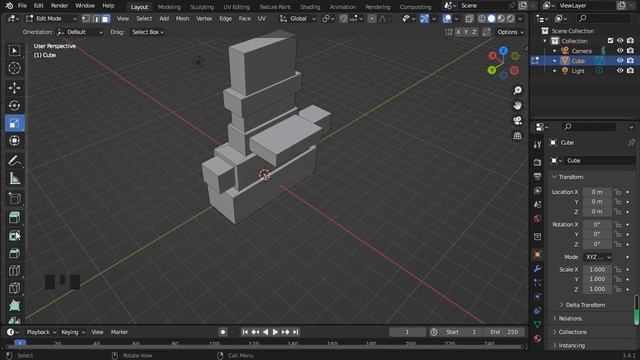Select the Rotate tool

[14, 105]
